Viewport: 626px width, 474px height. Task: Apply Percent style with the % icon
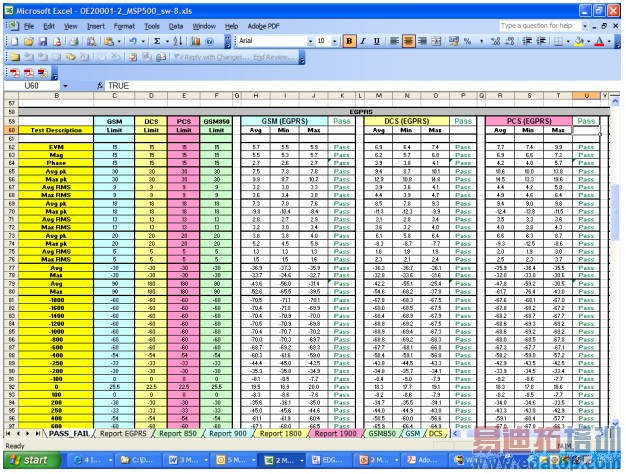pos(467,41)
